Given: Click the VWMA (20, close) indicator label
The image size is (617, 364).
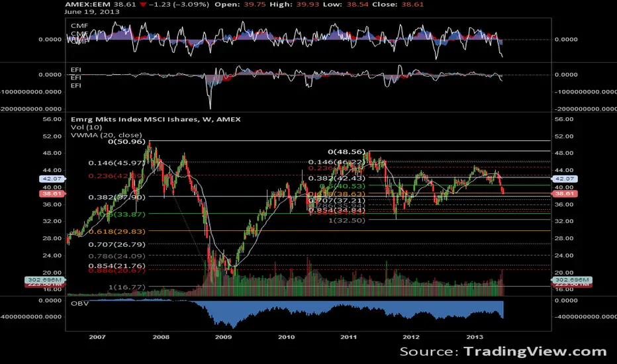Looking at the screenshot, I should pos(106,135).
